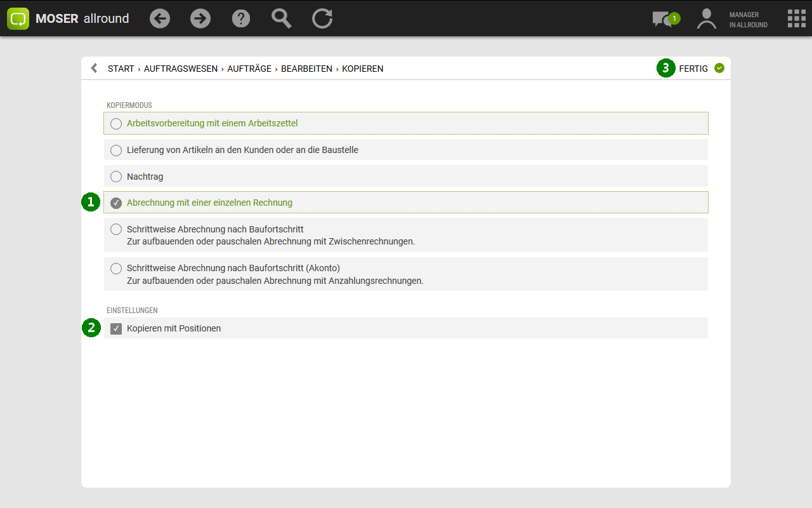Go back with the left arrow icon

coord(160,18)
